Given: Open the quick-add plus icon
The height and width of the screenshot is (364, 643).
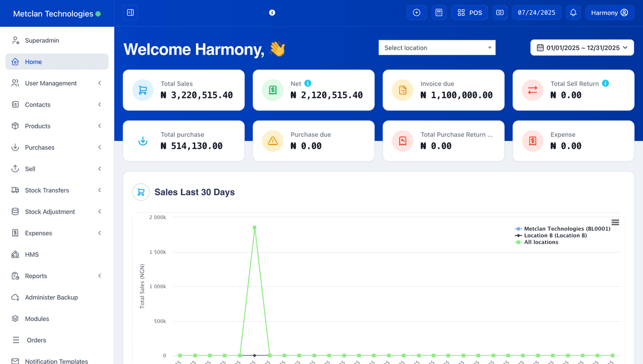Looking at the screenshot, I should [416, 12].
